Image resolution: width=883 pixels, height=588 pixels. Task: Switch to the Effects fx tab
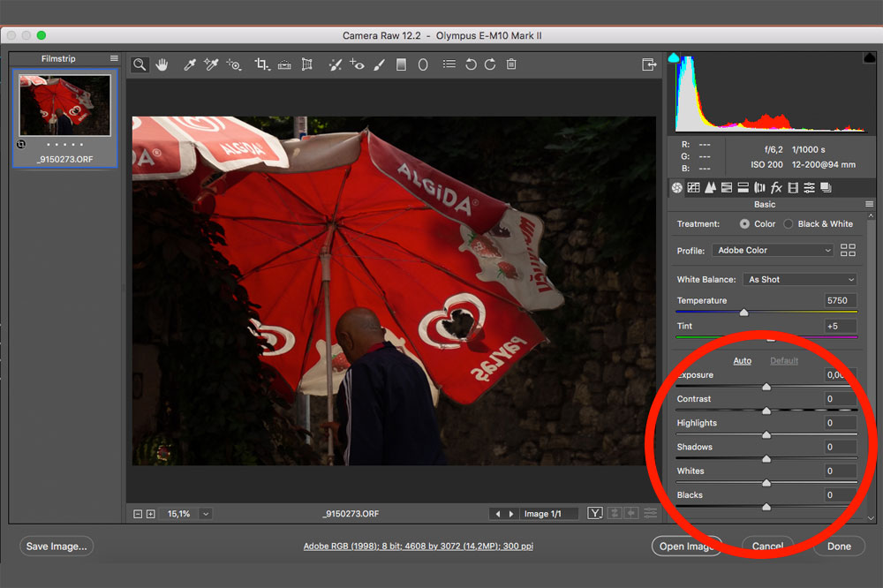pos(776,187)
